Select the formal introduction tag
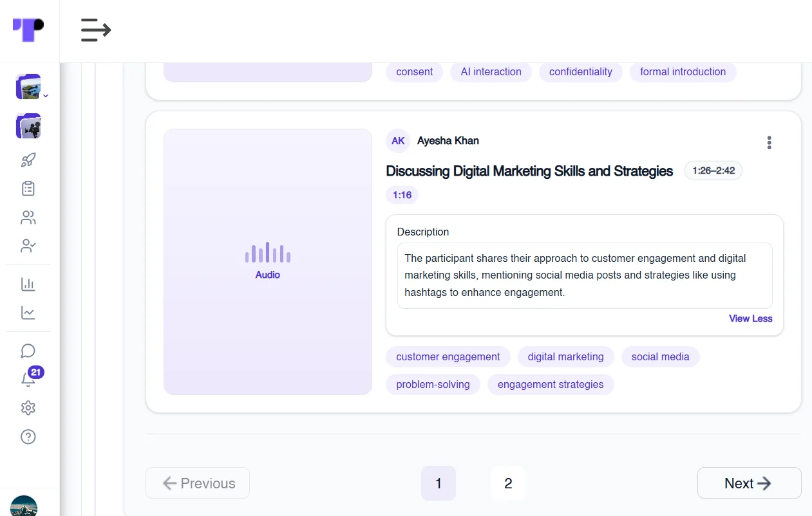 coord(683,71)
